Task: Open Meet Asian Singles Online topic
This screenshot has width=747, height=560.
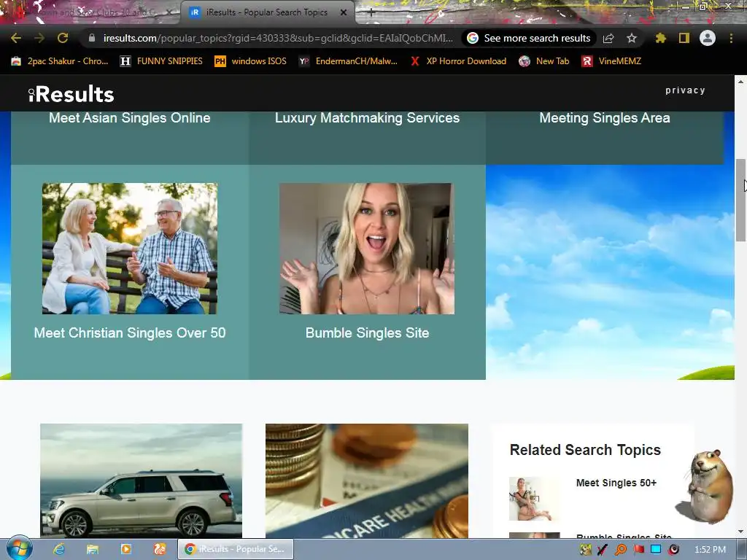Action: tap(130, 118)
